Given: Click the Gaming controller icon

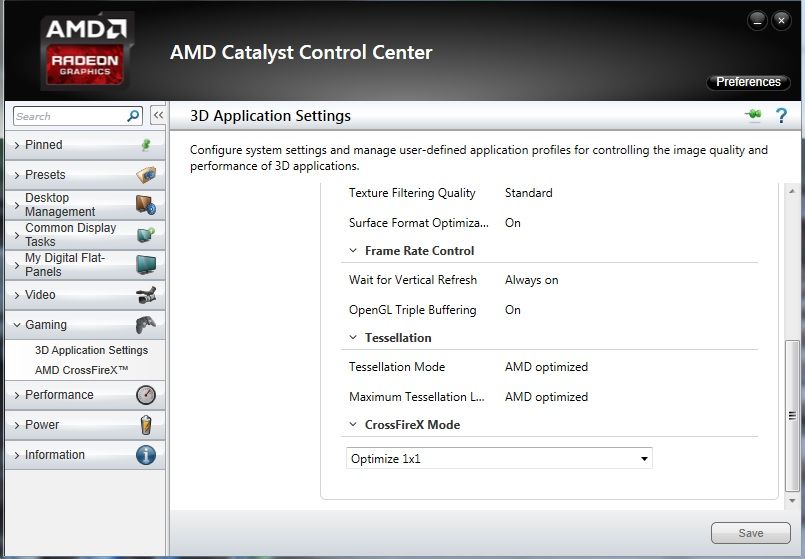Looking at the screenshot, I should (x=146, y=324).
